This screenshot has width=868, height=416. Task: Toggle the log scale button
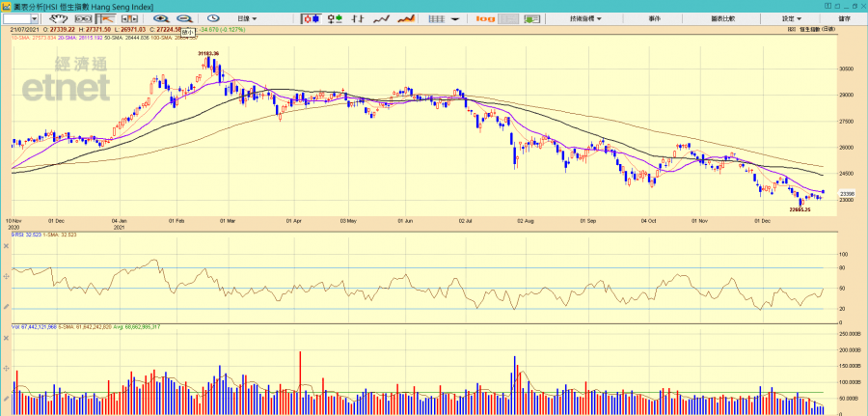pos(485,18)
